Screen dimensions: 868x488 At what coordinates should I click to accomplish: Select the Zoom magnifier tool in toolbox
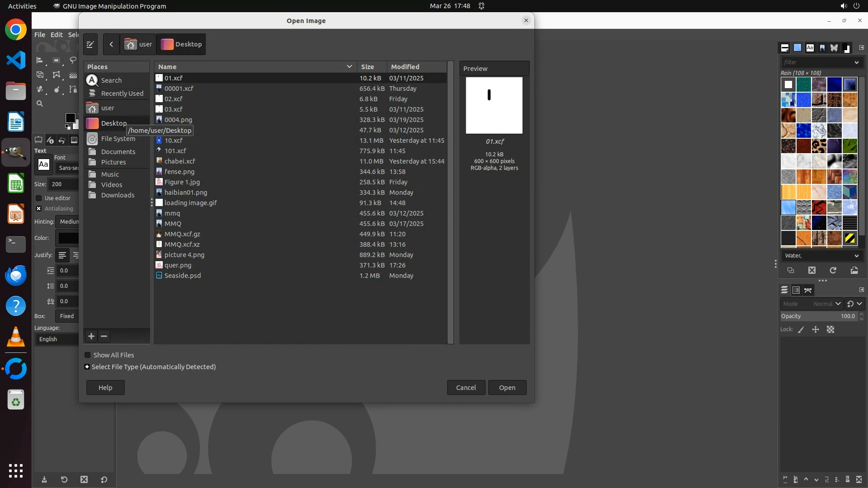[x=40, y=103]
